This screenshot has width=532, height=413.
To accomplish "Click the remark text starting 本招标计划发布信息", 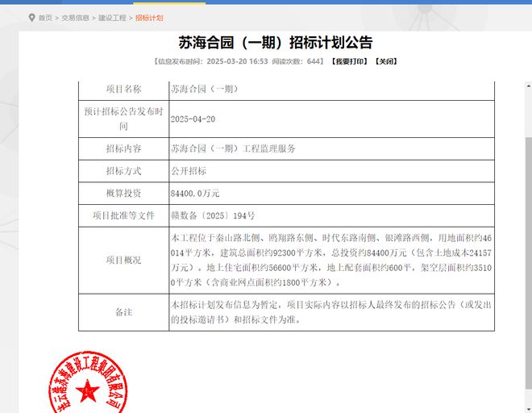I will (331, 312).
